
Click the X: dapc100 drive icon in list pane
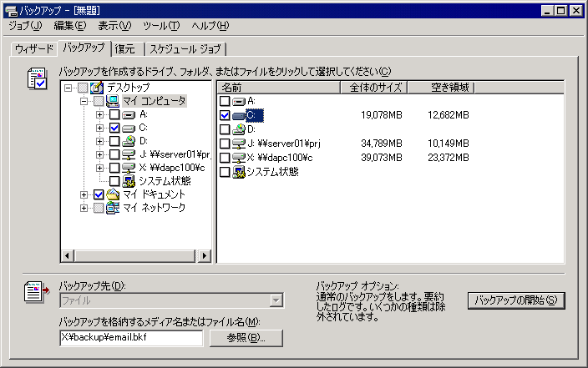239,158
